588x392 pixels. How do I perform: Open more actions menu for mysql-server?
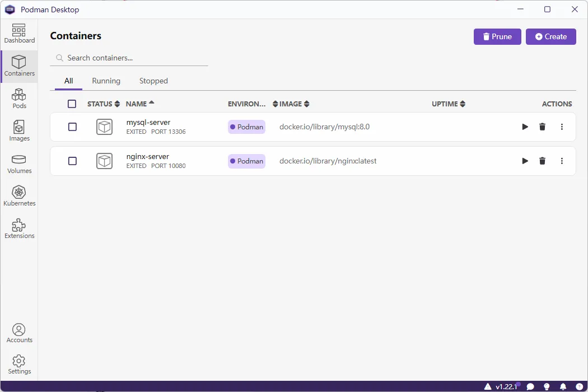pos(562,127)
